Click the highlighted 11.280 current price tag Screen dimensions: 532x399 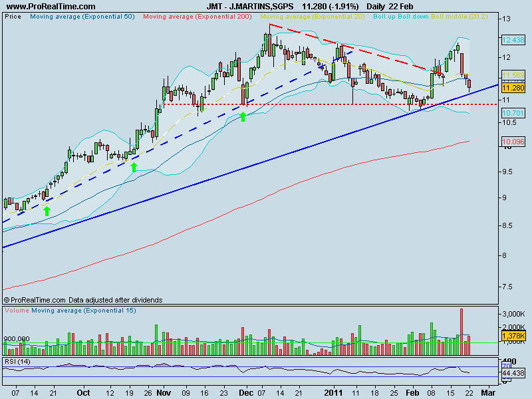(513, 88)
